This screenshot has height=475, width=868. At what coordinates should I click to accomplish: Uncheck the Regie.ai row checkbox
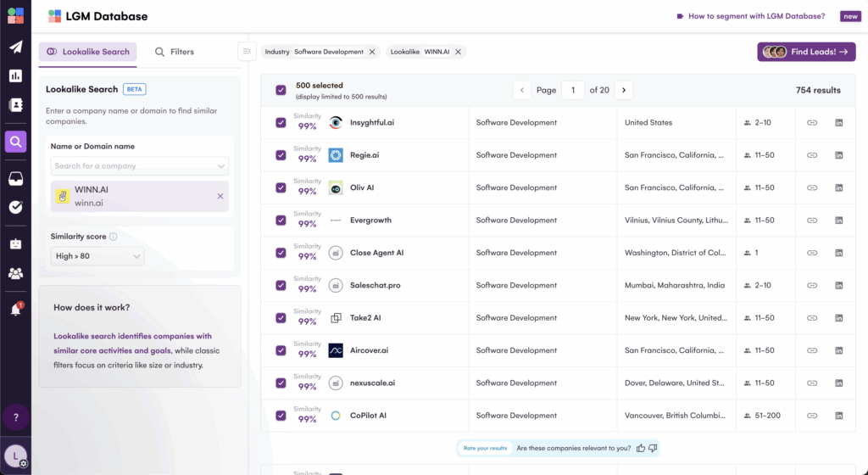[281, 155]
